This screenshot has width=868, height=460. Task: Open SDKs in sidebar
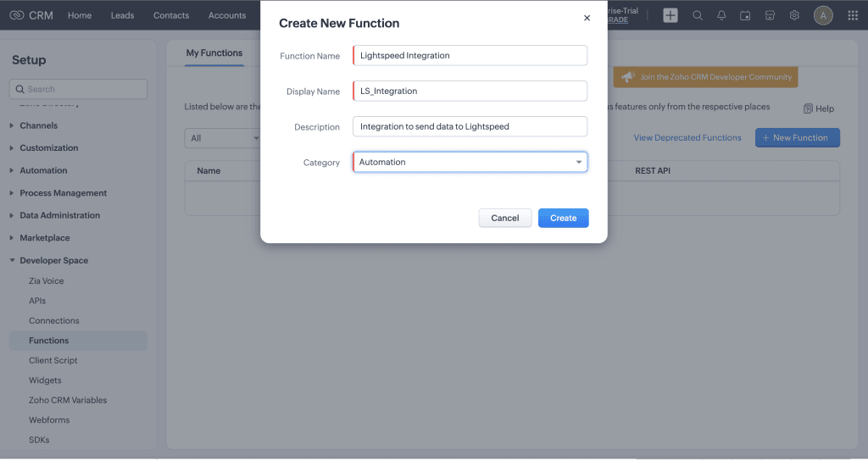tap(39, 440)
